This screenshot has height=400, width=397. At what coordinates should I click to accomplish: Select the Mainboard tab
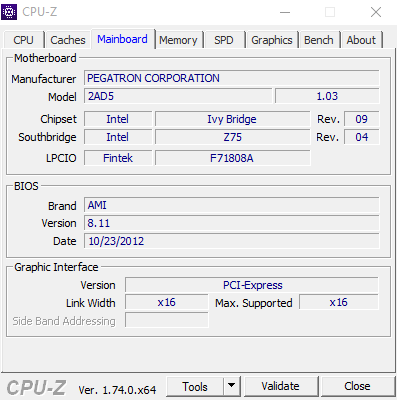(x=122, y=39)
